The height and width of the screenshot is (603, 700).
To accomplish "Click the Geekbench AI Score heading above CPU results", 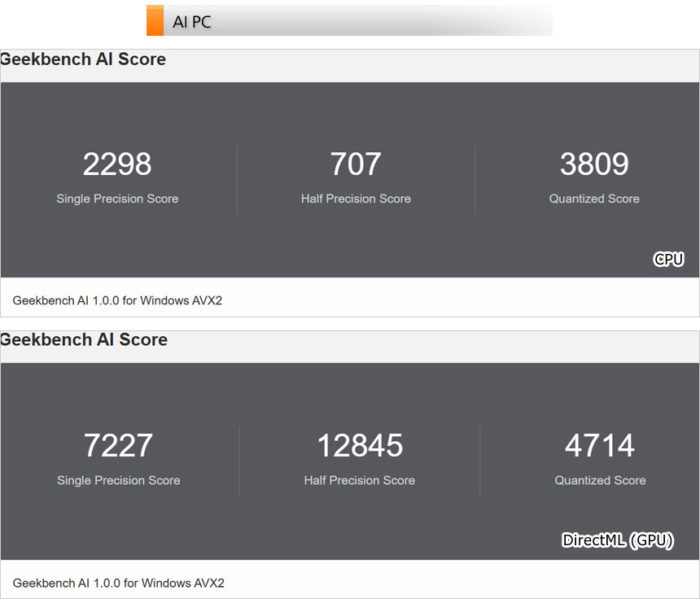I will click(x=83, y=59).
